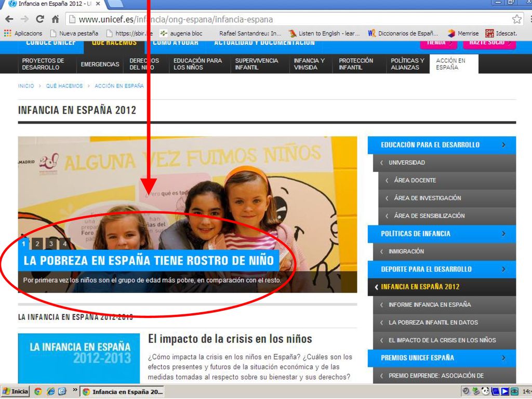Screen dimensions: 532x399
Task: Bookmark this page with the star icon
Action: pyautogui.click(x=517, y=19)
